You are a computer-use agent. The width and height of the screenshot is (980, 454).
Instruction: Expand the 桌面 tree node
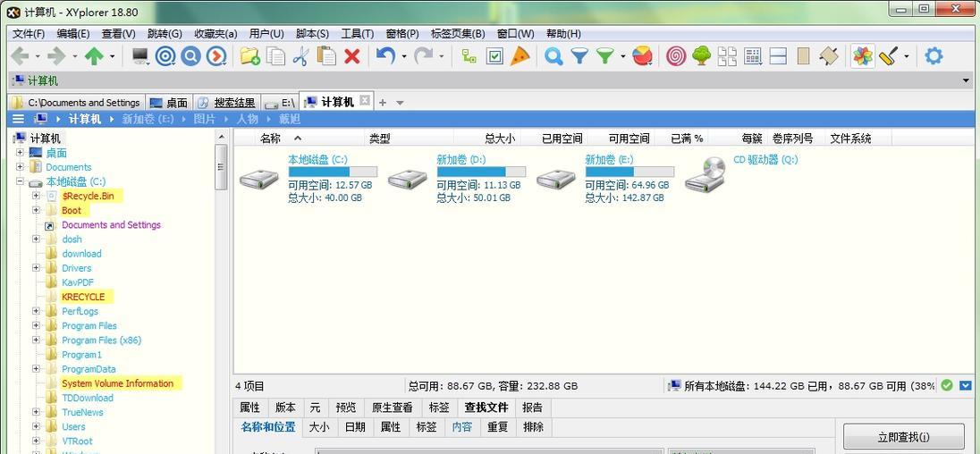[20, 152]
